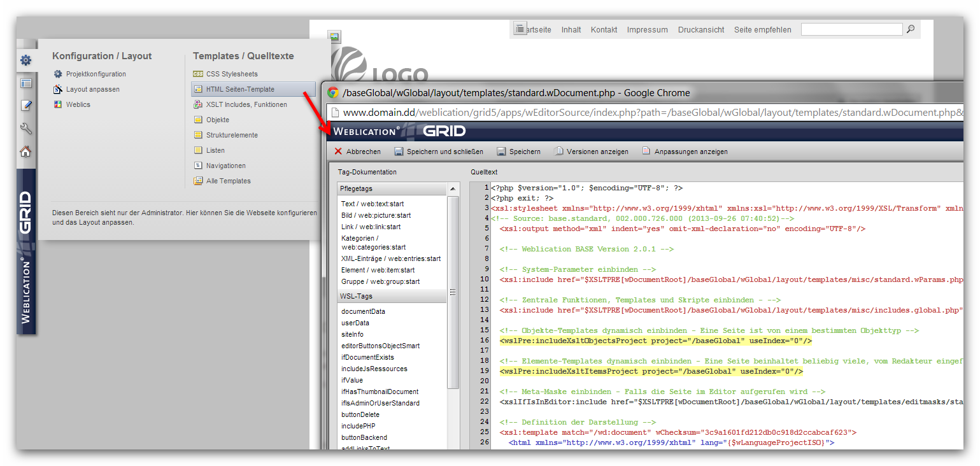Select ifHasThumbnailDocument WSL tag
The image size is (980, 466).
(x=380, y=392)
